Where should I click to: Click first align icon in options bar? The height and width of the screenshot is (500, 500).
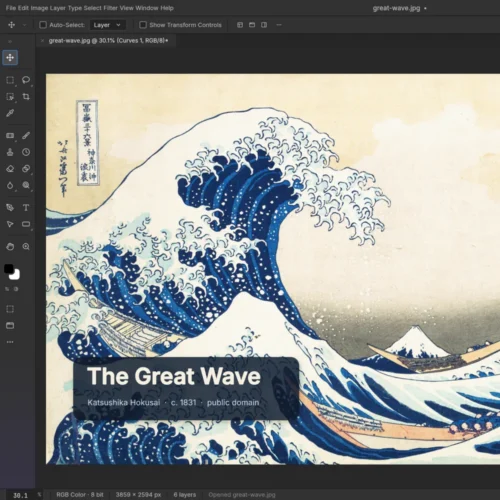tap(240, 25)
